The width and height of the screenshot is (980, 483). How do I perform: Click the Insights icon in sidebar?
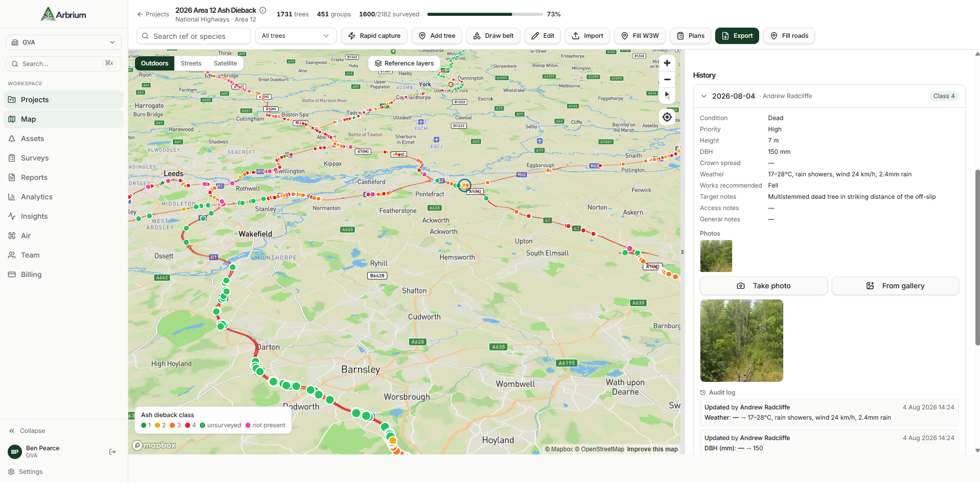pyautogui.click(x=12, y=216)
